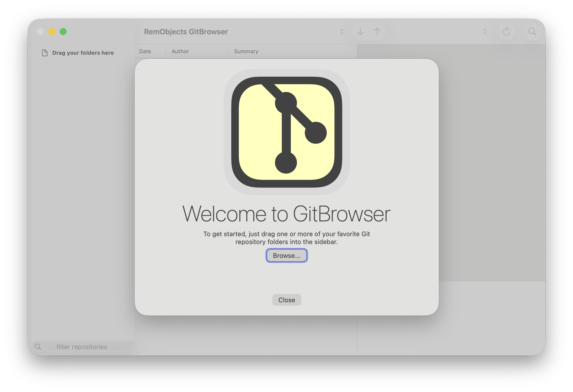The height and width of the screenshot is (392, 573).
Task: Select the 'Drag your folders here' item
Action: coord(83,53)
